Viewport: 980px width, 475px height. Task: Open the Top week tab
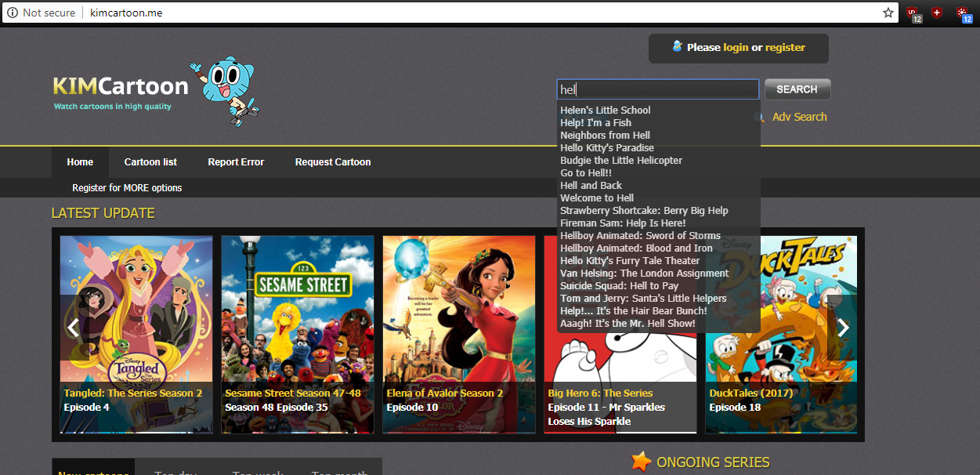(x=257, y=472)
